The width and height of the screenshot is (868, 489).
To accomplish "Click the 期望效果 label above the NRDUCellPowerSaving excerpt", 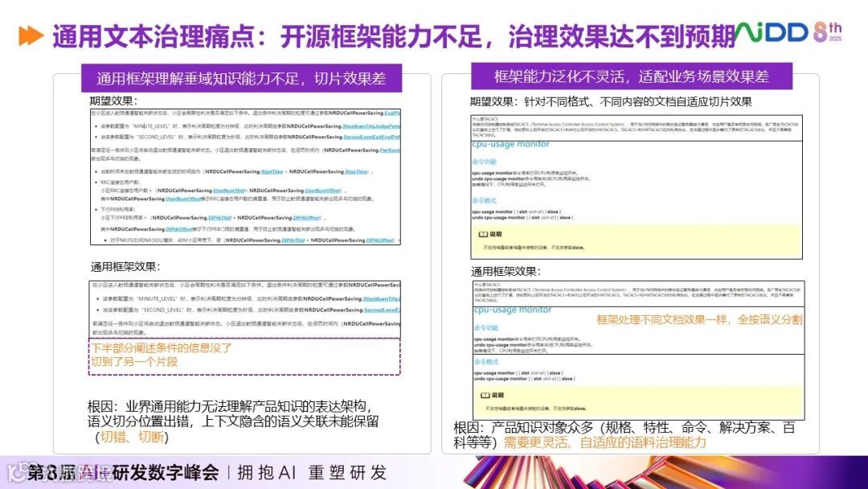I will (113, 101).
